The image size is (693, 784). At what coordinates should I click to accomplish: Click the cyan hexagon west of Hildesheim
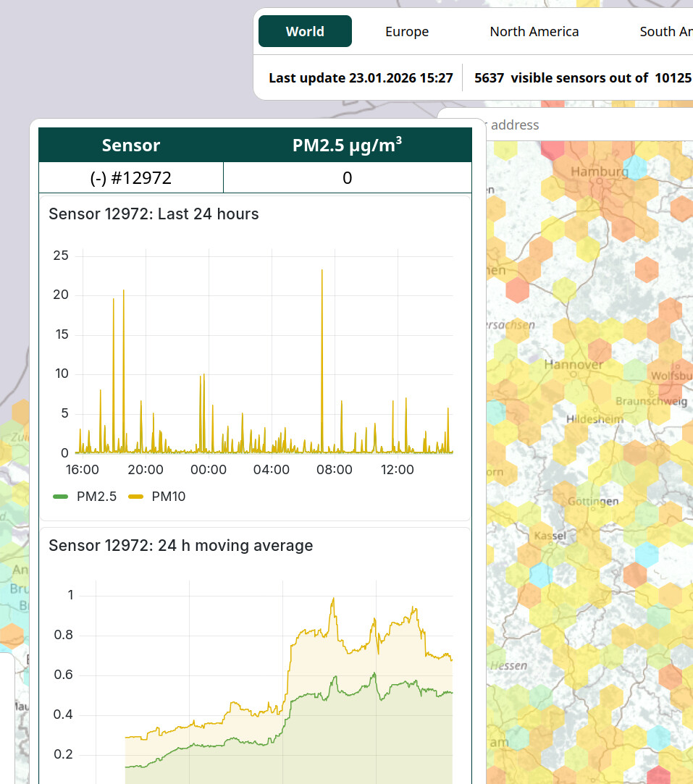pyautogui.click(x=495, y=412)
